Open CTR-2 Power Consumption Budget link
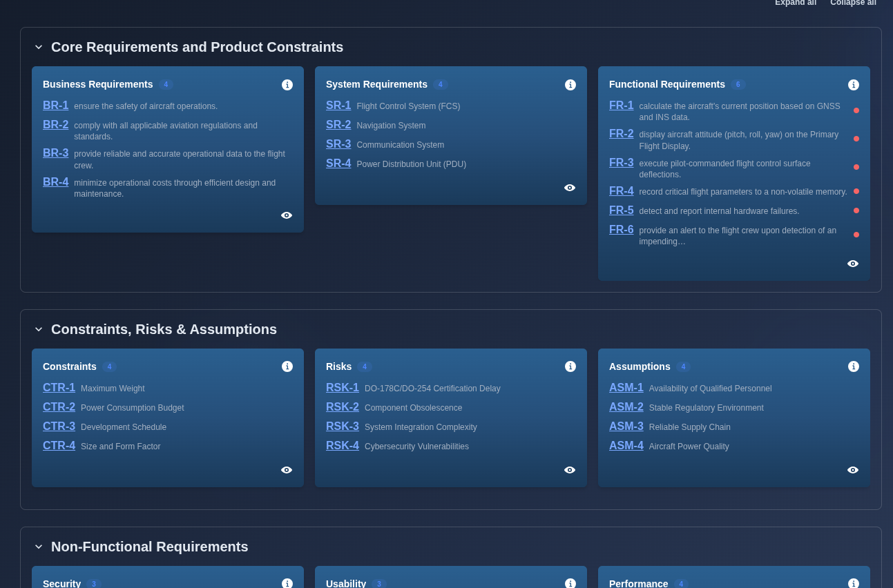 tap(59, 407)
